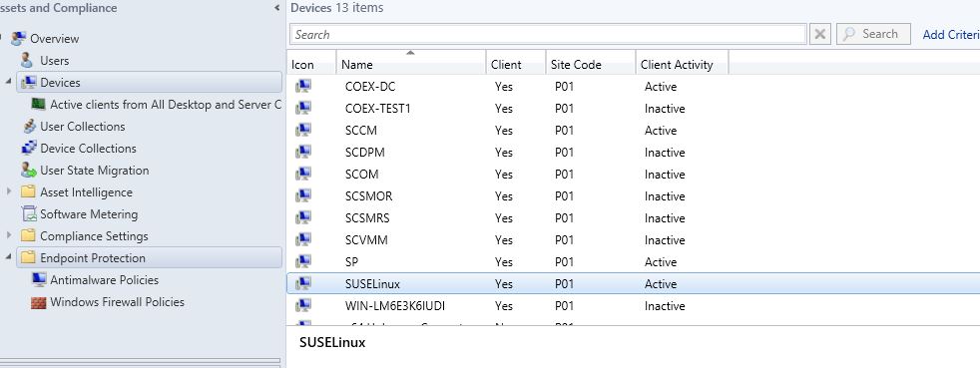
Task: Click the Software Metering icon
Action: pos(29,213)
